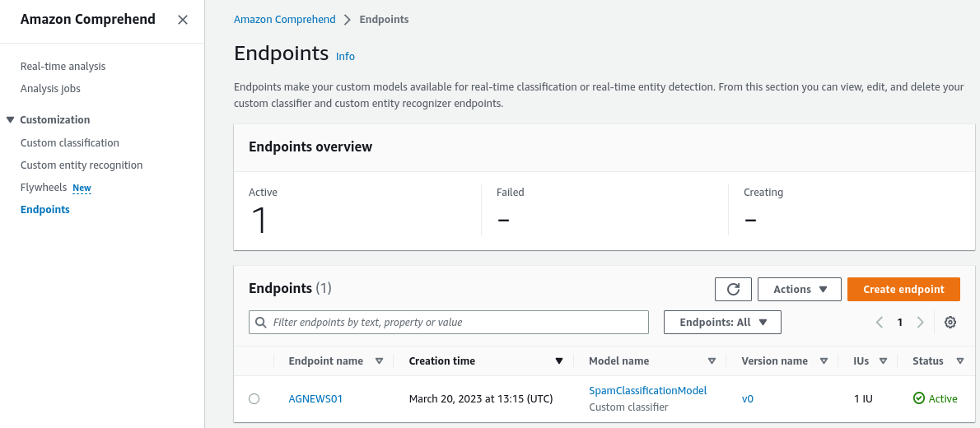980x428 pixels.
Task: Open table preferences gear icon
Action: click(950, 323)
